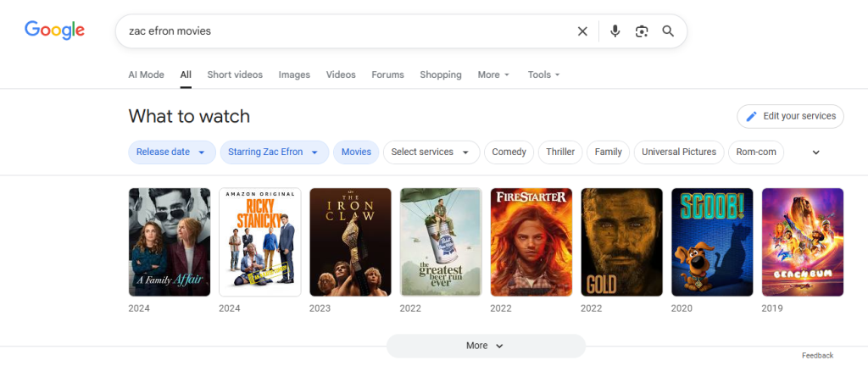
Task: Open Gold movie poster
Action: 621,242
